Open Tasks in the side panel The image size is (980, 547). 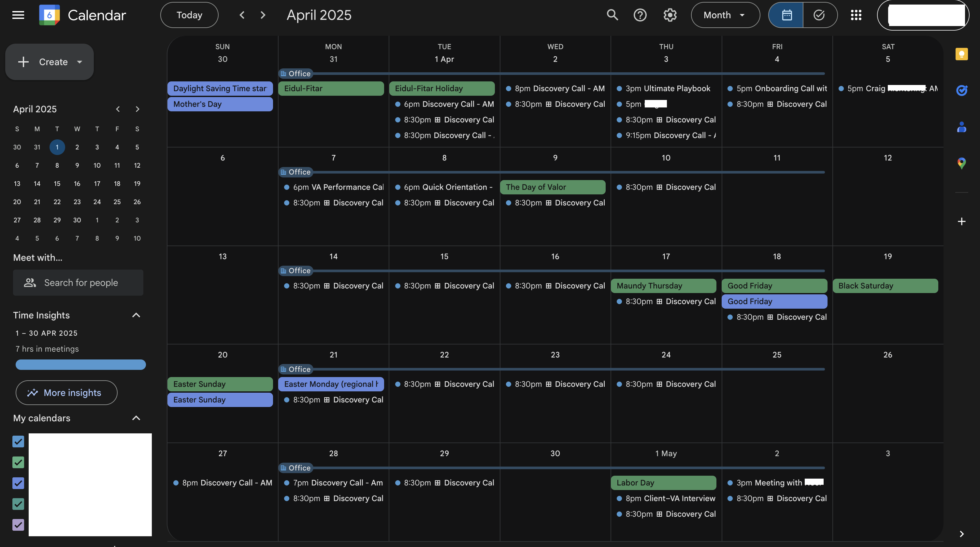click(961, 91)
